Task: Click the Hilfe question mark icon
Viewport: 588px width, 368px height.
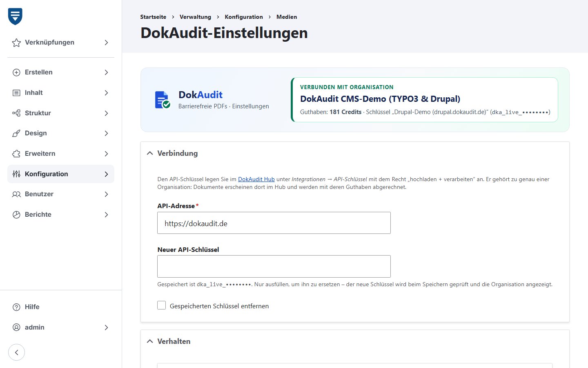Action: pyautogui.click(x=16, y=307)
